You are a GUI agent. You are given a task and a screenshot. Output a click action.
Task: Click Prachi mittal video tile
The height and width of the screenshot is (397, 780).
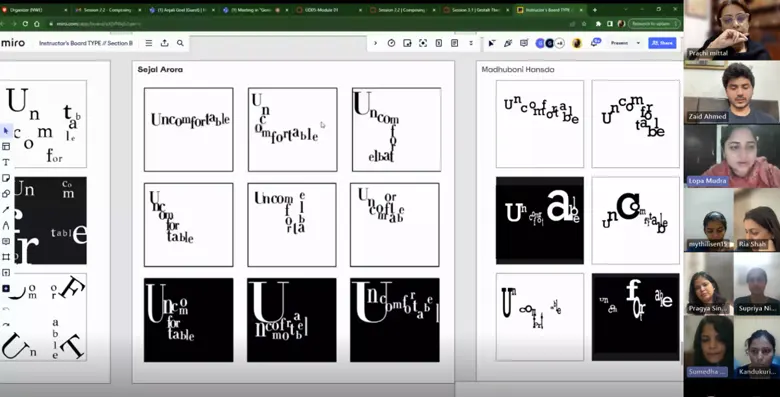pos(732,30)
